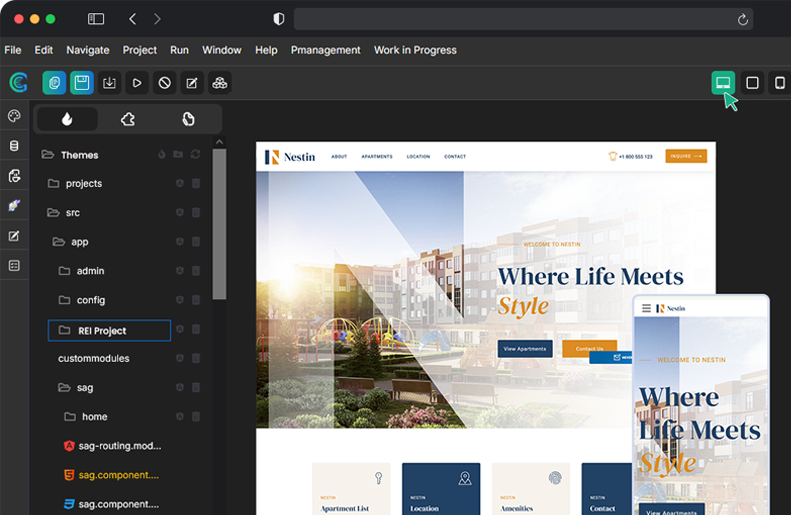Open the list form sidebar panel
Screen dimensions: 791x515
[14, 265]
